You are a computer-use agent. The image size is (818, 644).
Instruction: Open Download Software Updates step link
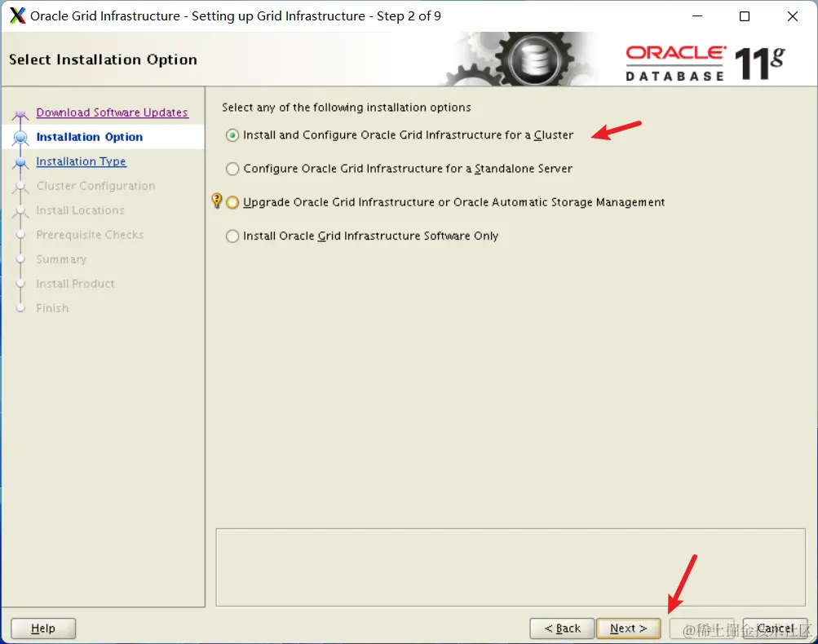point(113,112)
